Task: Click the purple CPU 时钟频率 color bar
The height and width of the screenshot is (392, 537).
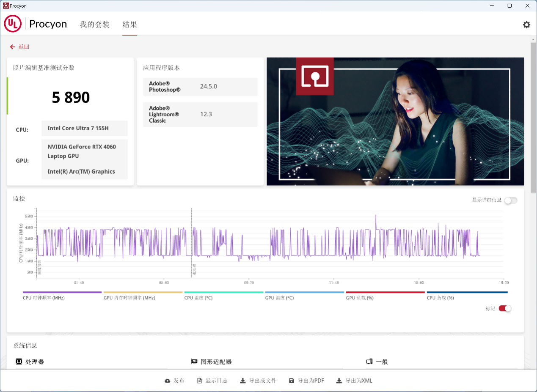Action: tap(62, 292)
